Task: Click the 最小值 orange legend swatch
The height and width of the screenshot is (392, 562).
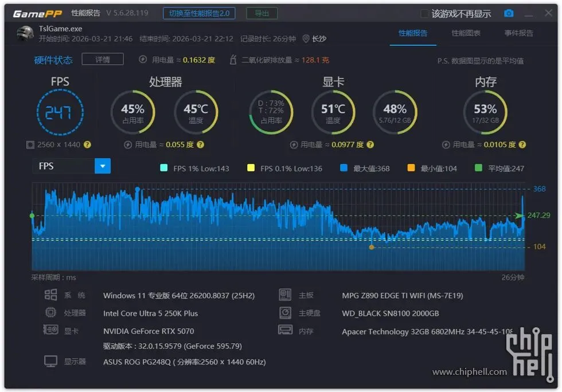Action: (x=411, y=168)
